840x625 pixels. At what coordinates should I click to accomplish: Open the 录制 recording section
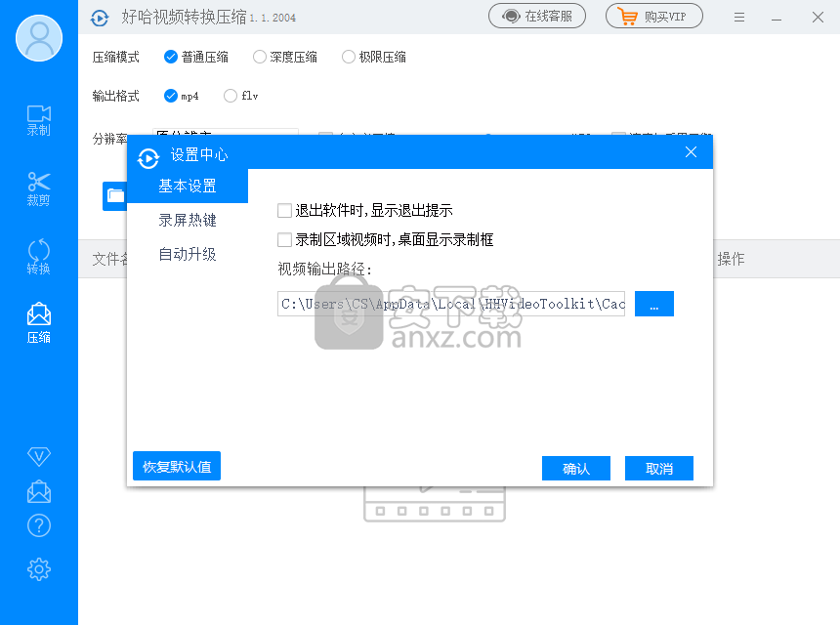38,120
